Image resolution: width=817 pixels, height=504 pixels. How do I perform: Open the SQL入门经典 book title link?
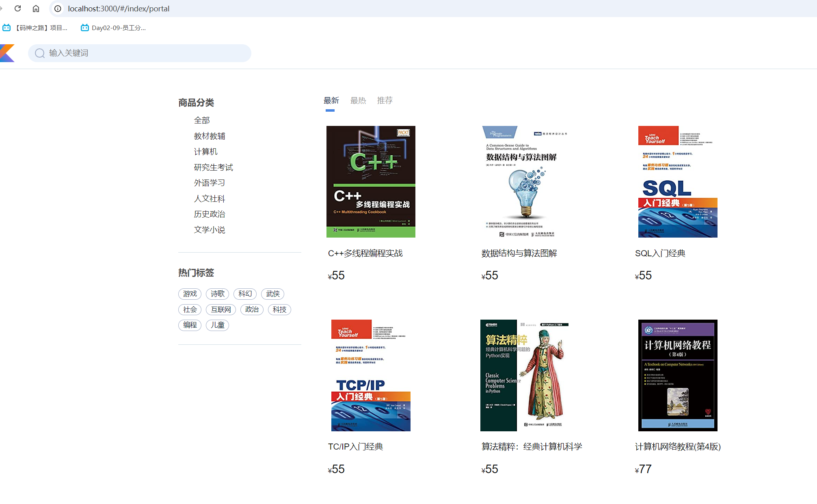[660, 253]
